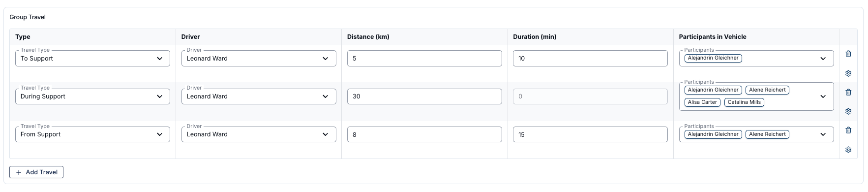Screen dimensions: 868x192
Task: Expand driver dropdown in first row
Action: (325, 59)
